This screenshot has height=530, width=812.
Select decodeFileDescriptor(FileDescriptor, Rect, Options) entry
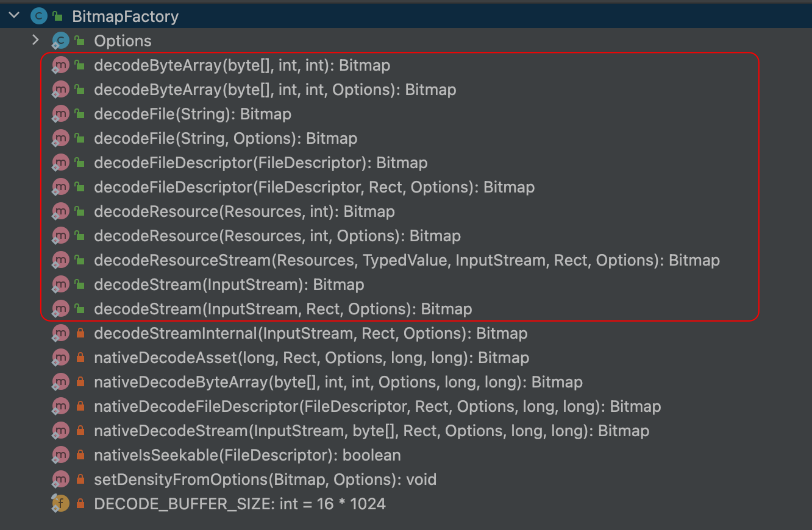[x=314, y=186]
